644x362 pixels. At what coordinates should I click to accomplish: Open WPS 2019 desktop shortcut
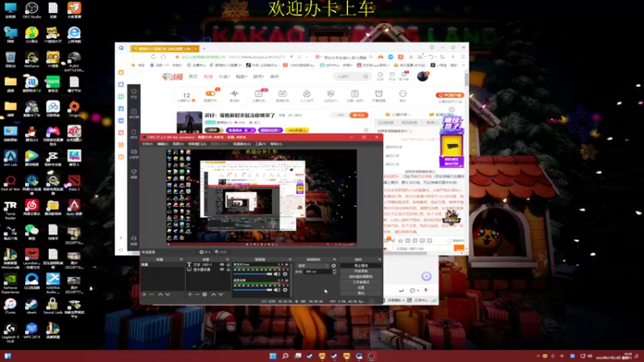pos(31,331)
